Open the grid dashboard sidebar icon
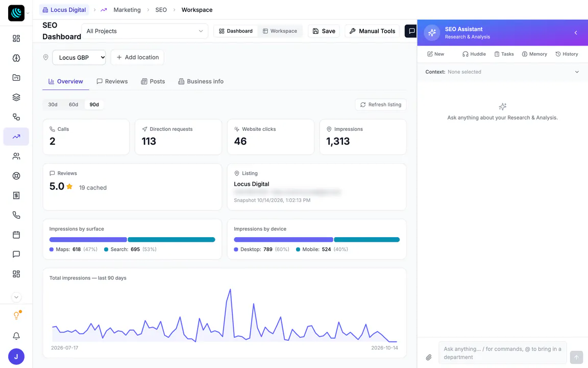Screen dimensions: 588x368 16,38
